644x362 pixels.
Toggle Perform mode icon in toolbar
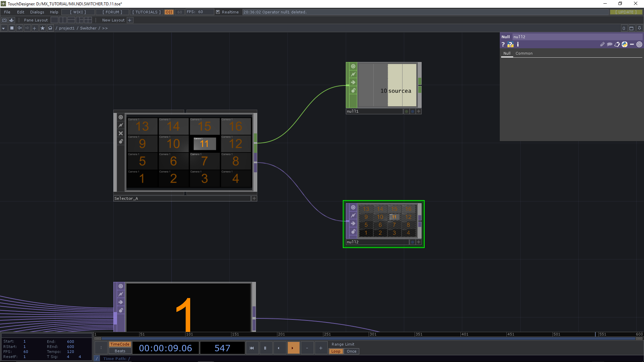point(4,20)
